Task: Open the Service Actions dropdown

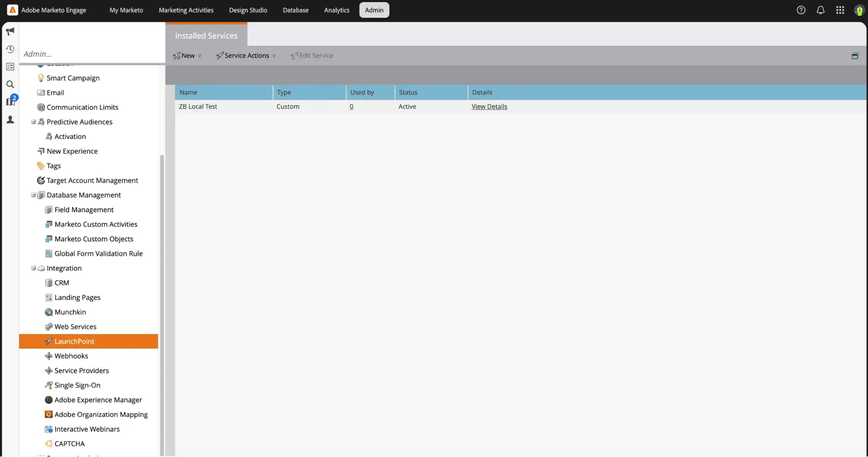Action: 246,56
